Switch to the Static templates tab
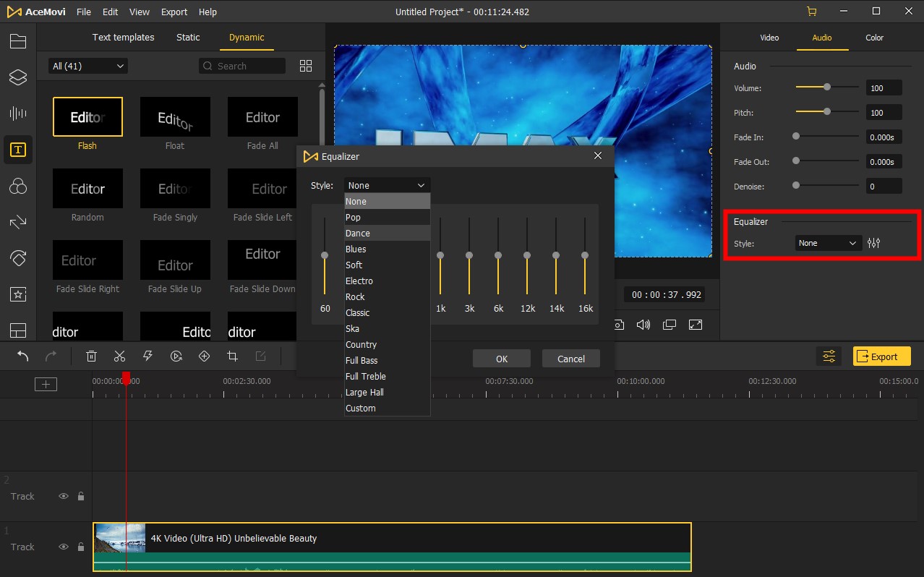 [x=187, y=37]
